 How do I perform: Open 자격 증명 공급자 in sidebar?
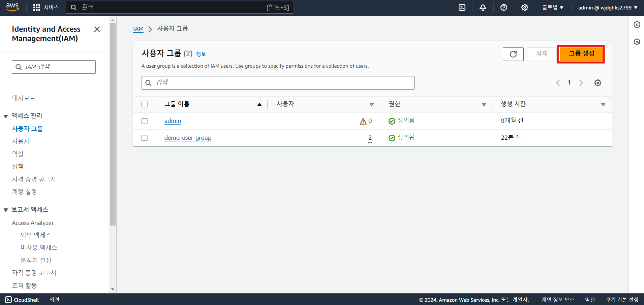(34, 179)
